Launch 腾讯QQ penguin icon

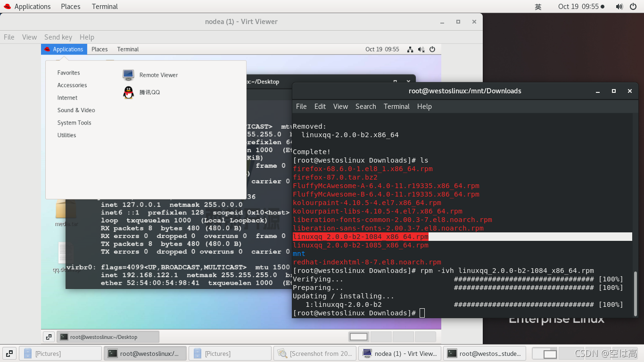128,92
